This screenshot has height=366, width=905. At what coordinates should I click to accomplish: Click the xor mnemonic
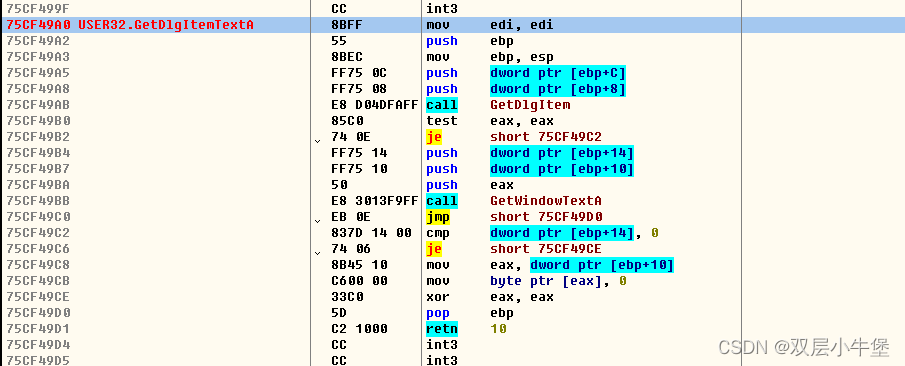(x=437, y=297)
